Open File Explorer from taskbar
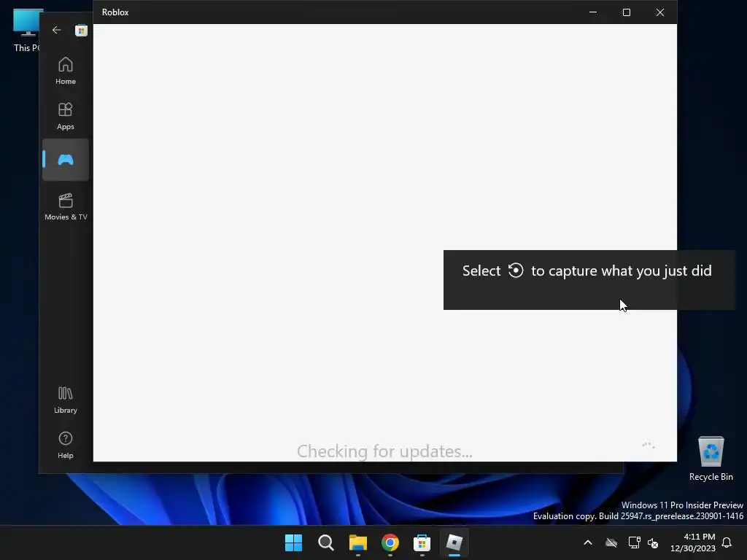747x560 pixels. pyautogui.click(x=357, y=542)
